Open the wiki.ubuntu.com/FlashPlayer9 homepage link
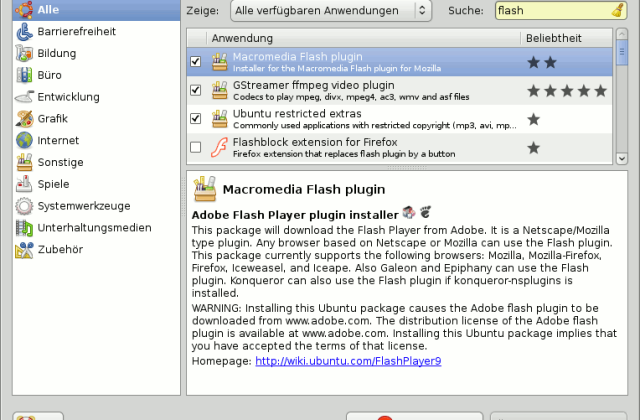 click(x=348, y=361)
